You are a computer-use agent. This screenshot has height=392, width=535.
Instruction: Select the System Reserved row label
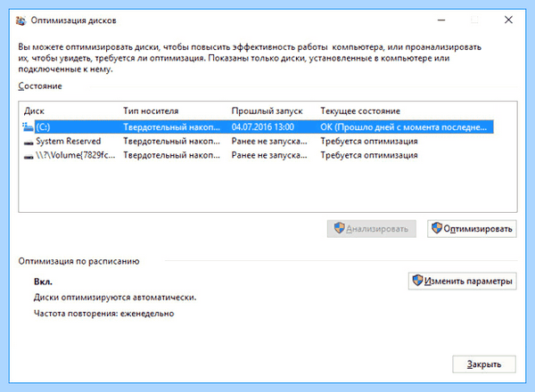pyautogui.click(x=69, y=141)
